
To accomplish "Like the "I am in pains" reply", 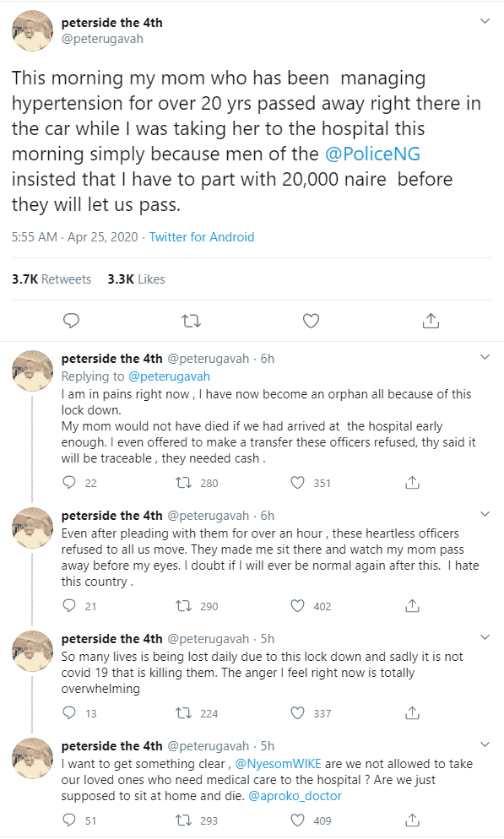I will 296,481.
